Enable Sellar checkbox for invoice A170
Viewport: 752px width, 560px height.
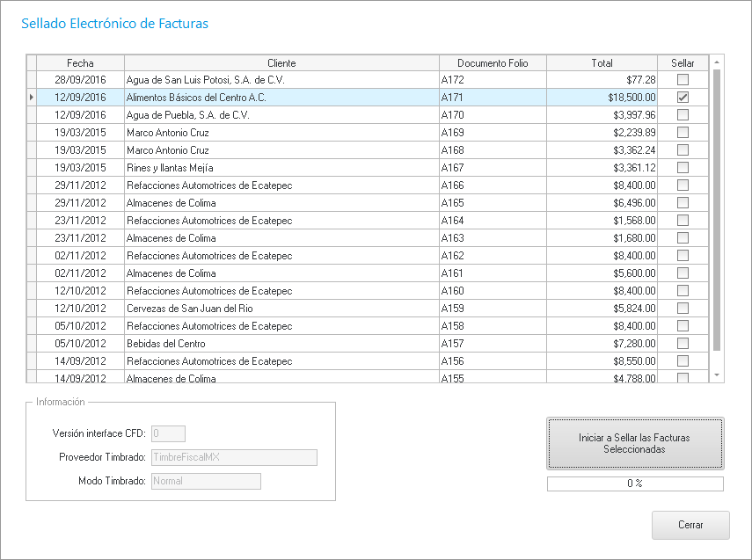click(683, 115)
